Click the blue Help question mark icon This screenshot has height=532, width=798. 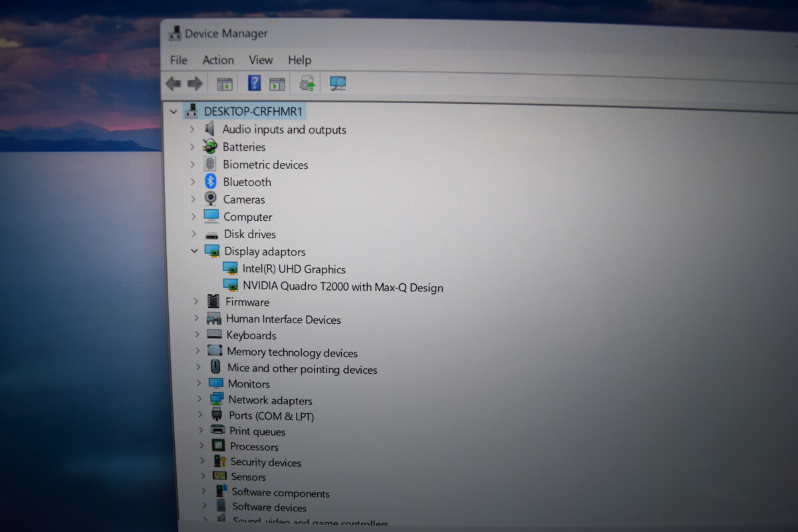tap(254, 83)
